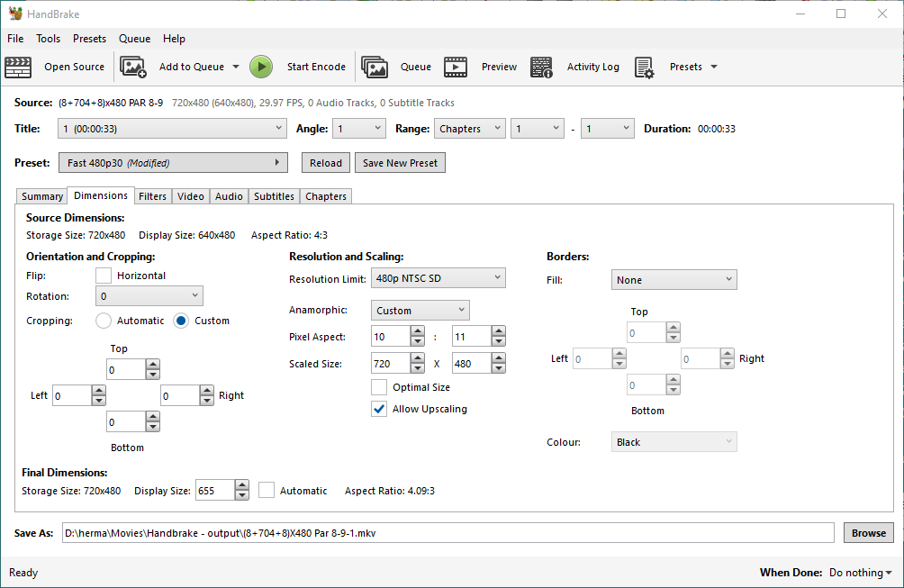Open the When Done dropdown

[x=860, y=573]
